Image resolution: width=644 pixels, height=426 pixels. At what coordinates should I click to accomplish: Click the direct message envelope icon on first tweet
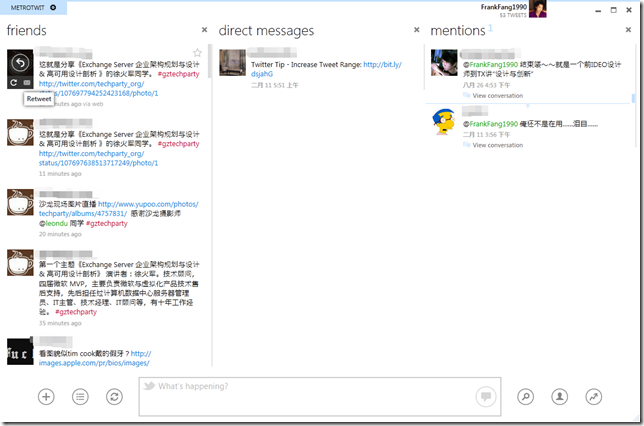point(27,83)
